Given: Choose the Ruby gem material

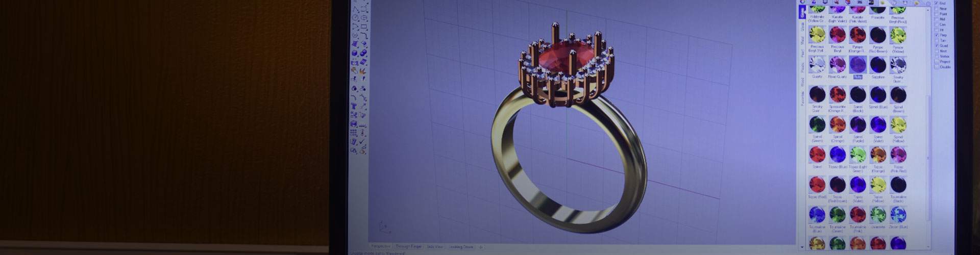Looking at the screenshot, I should click(x=857, y=64).
